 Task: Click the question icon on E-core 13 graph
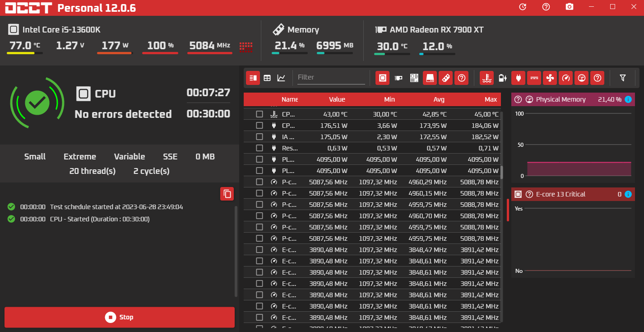point(529,194)
